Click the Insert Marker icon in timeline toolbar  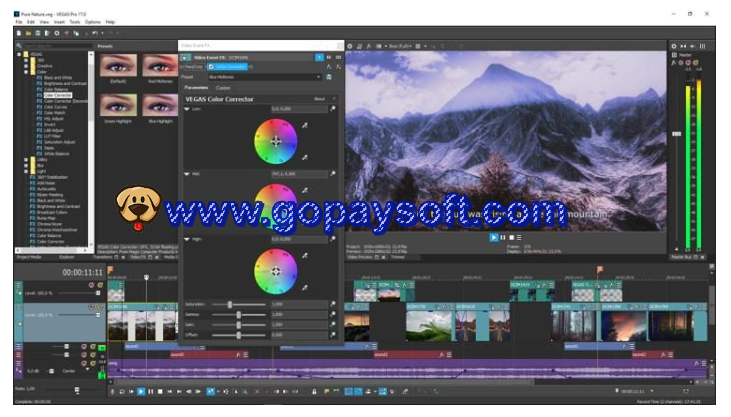[326, 392]
